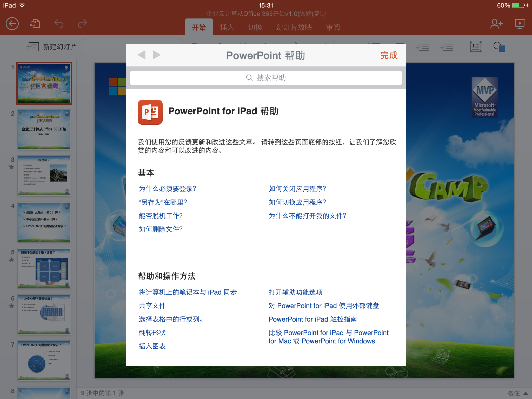Select slide 7 thumbnail Office 365如何满足企业需求
The height and width of the screenshot is (399, 532).
click(x=44, y=361)
